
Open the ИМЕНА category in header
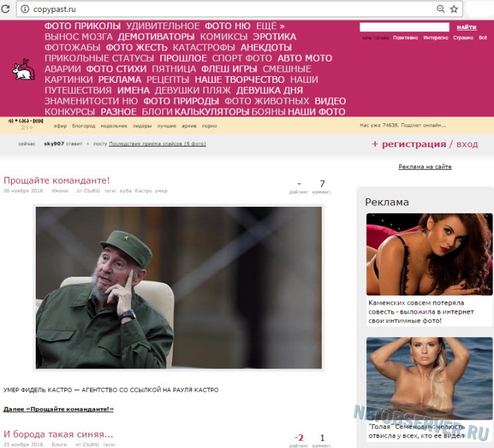click(133, 90)
